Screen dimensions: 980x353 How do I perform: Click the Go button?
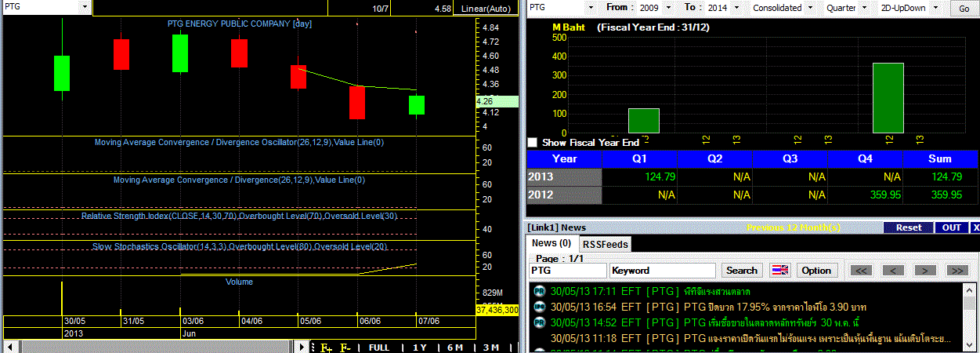pyautogui.click(x=963, y=8)
